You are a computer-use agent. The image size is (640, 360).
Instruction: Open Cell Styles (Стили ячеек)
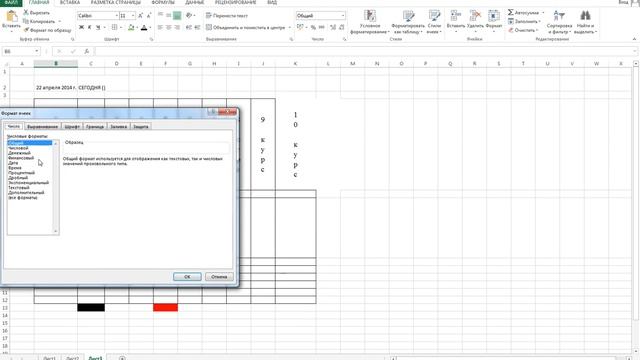point(434,22)
